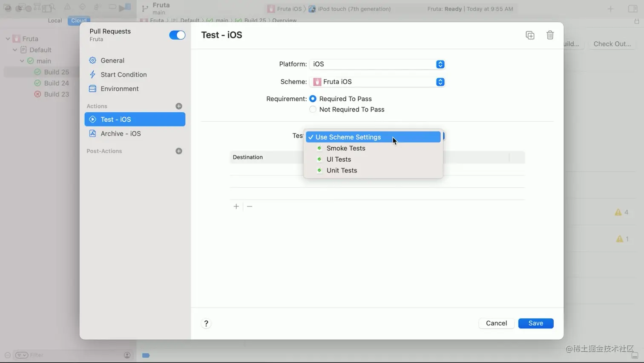The height and width of the screenshot is (363, 644).
Task: Click the warning icon showing 4 issues
Action: pyautogui.click(x=618, y=212)
